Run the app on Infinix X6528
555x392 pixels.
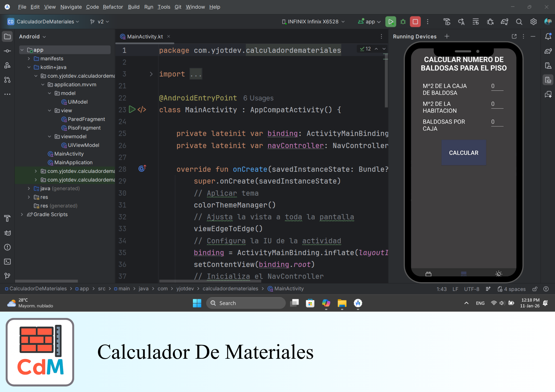[x=391, y=22]
